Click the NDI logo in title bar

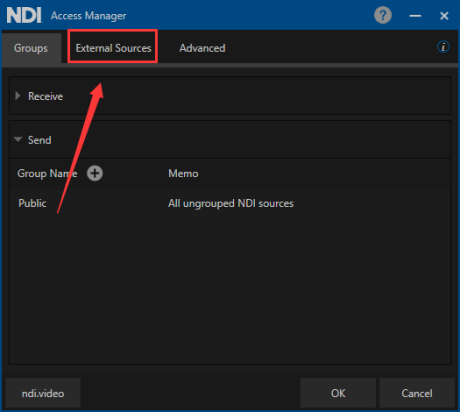(x=24, y=15)
